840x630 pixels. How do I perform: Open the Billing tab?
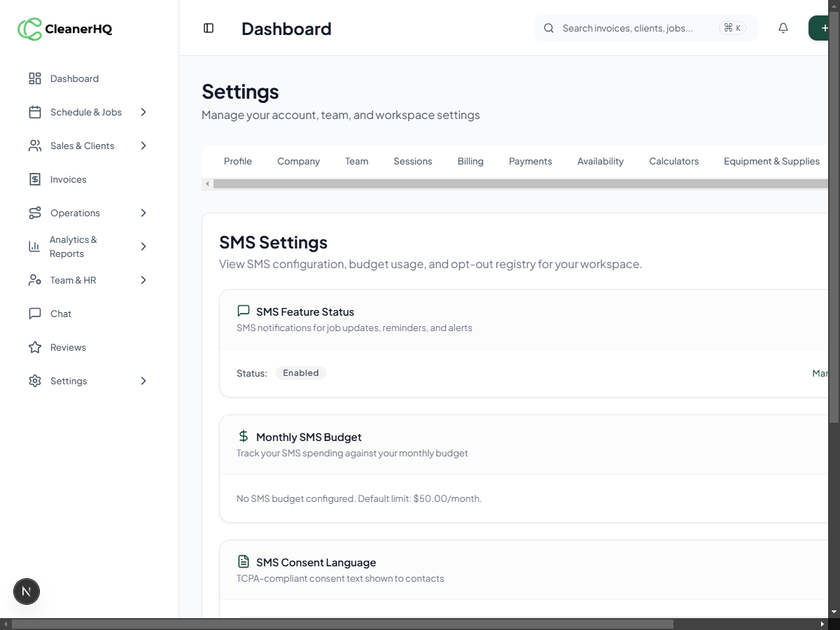470,161
